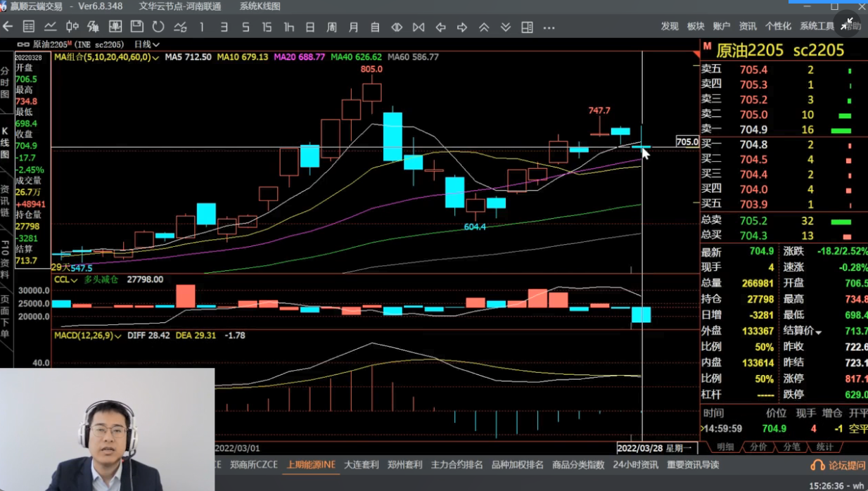The height and width of the screenshot is (491, 868).
Task: Open the 24小时资讯 tab
Action: click(x=635, y=465)
